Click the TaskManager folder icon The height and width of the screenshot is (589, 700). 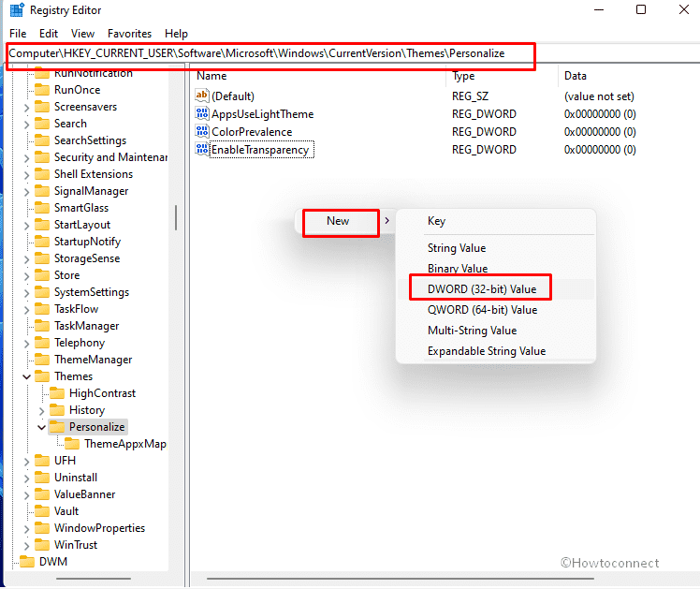(x=42, y=326)
